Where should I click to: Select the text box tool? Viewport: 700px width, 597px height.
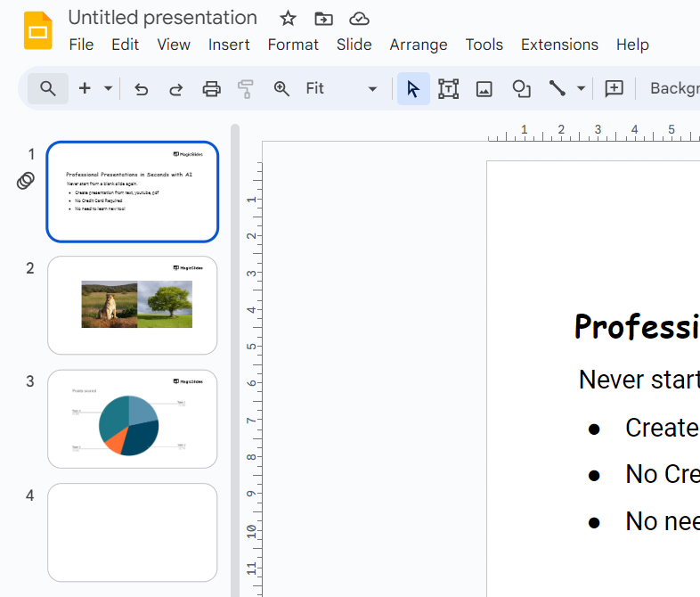pyautogui.click(x=448, y=88)
